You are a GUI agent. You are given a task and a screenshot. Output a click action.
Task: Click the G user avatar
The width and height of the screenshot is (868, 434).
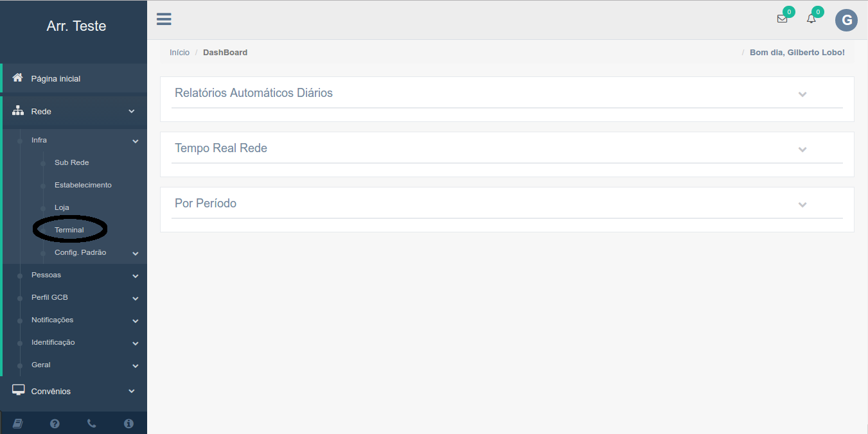pyautogui.click(x=846, y=20)
